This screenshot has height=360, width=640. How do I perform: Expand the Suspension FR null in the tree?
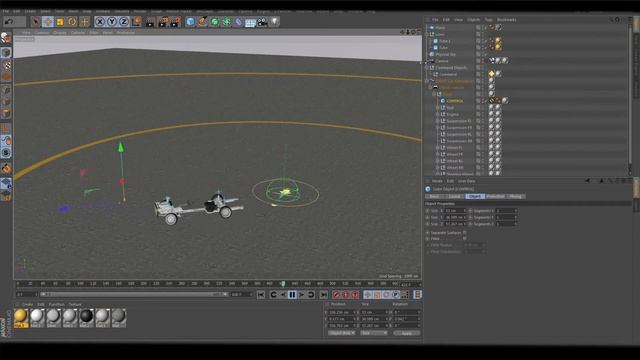[438, 128]
